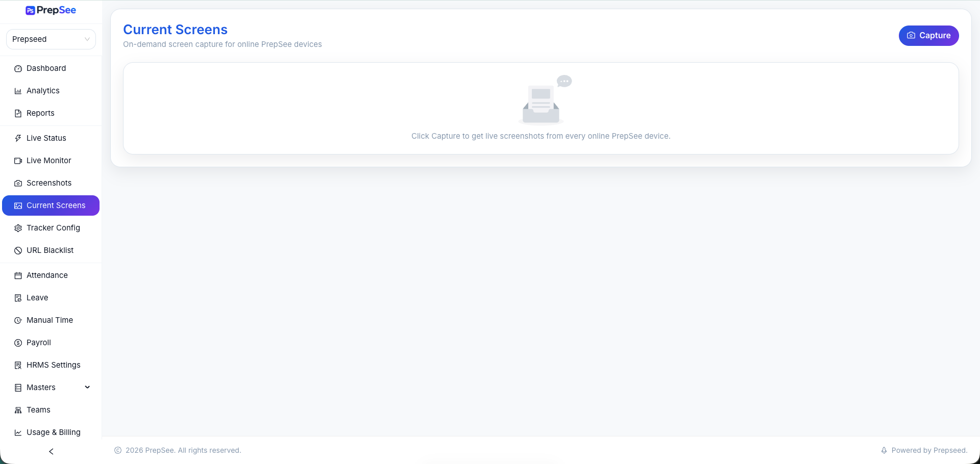Click the Payroll dollar icon
980x464 pixels.
[18, 343]
